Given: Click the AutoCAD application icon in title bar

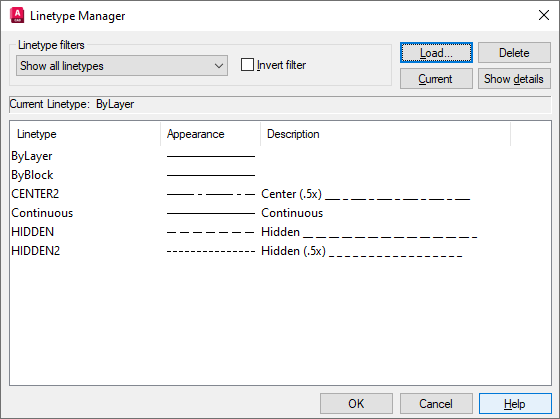Looking at the screenshot, I should (17, 15).
